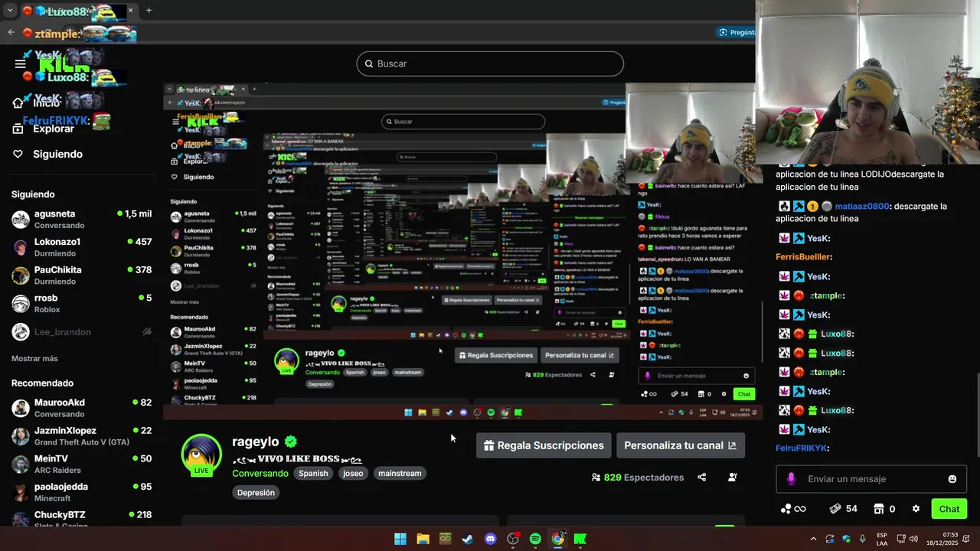Open a new browser tab
This screenshot has height=551, width=980.
point(149,11)
